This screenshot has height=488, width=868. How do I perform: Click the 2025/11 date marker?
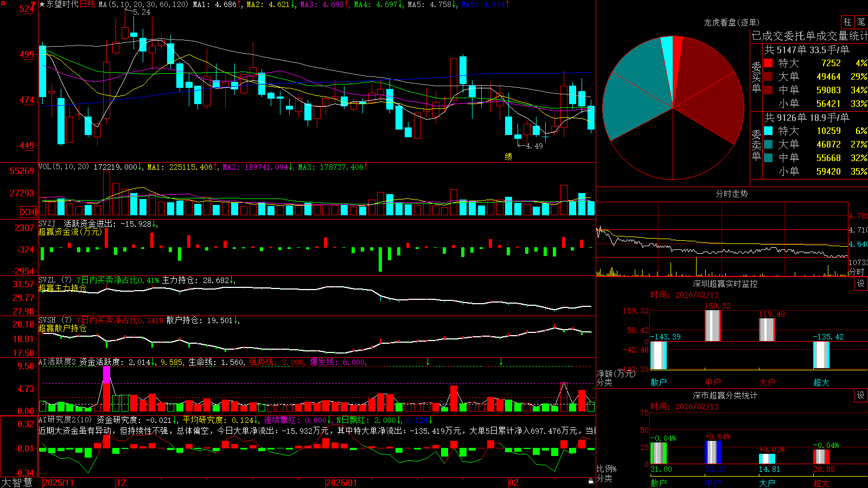click(58, 483)
